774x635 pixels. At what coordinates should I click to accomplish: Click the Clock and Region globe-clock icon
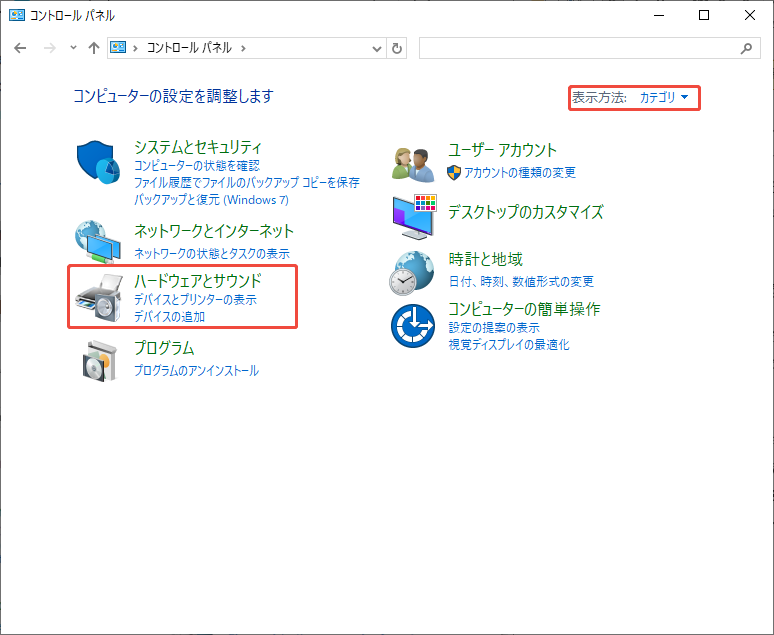(x=412, y=273)
